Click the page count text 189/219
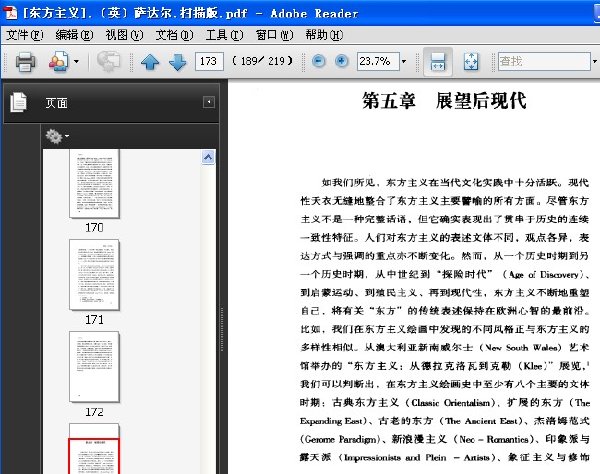This screenshot has width=600, height=474. tap(262, 61)
